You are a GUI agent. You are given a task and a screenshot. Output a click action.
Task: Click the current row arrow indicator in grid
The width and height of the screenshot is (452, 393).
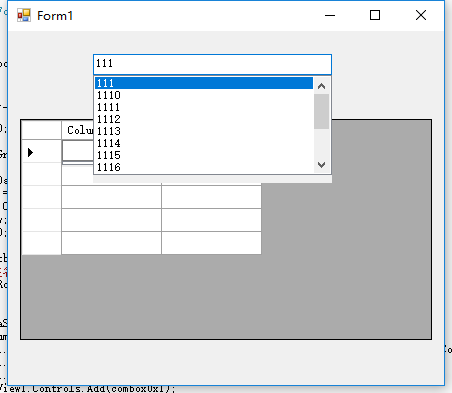pyautogui.click(x=30, y=152)
